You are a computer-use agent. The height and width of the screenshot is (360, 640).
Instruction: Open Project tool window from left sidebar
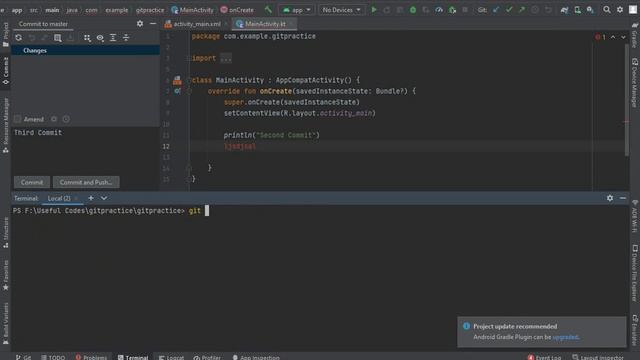[6, 34]
